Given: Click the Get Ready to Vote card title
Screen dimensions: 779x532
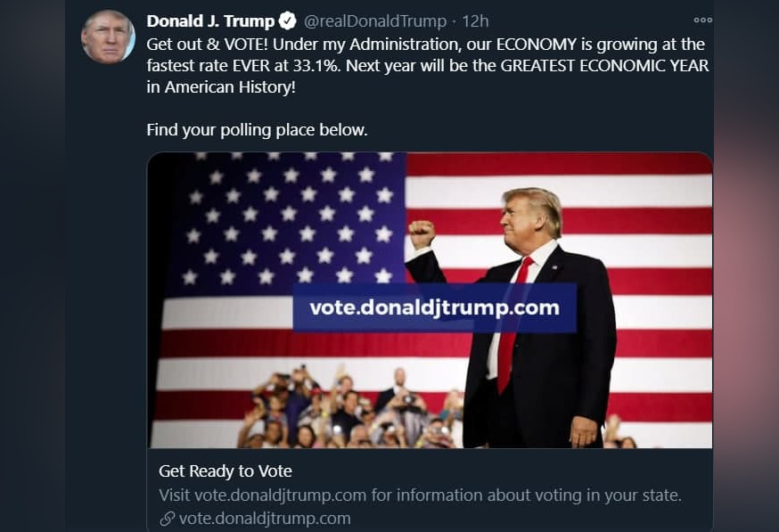Looking at the screenshot, I should click(225, 471).
